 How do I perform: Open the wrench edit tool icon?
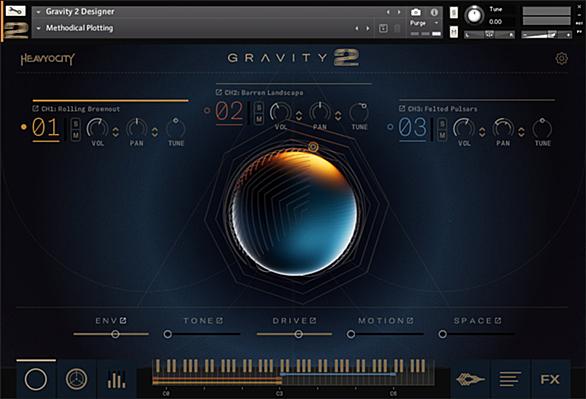pos(16,11)
